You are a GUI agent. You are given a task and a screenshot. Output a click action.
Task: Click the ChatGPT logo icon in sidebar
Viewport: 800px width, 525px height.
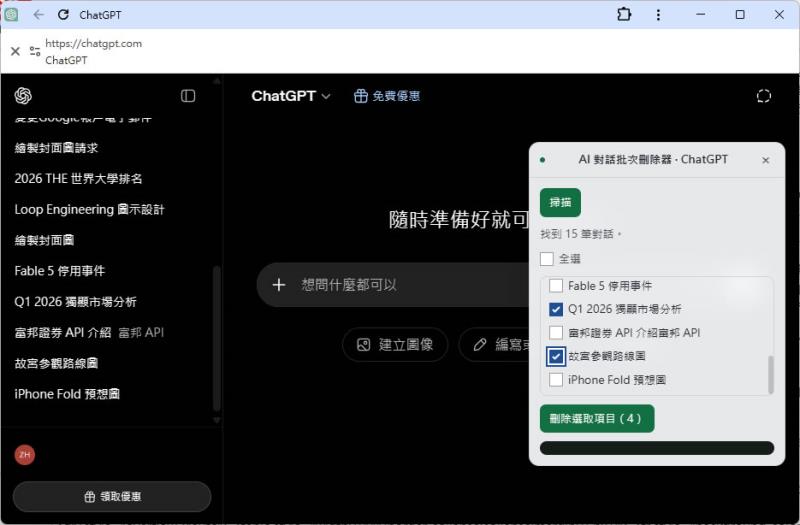tap(23, 95)
